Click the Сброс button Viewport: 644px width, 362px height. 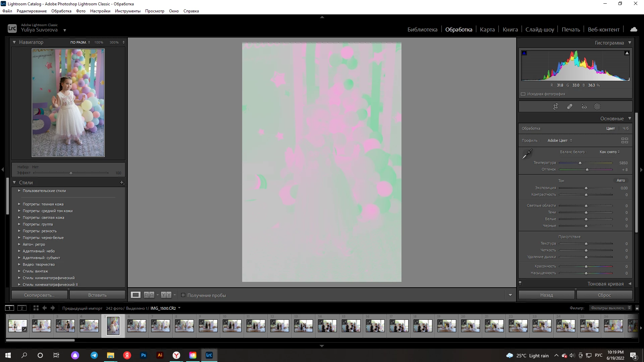click(604, 295)
